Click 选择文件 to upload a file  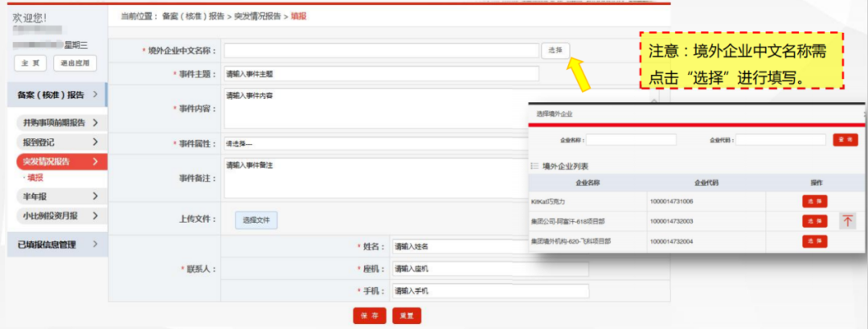pyautogui.click(x=256, y=220)
